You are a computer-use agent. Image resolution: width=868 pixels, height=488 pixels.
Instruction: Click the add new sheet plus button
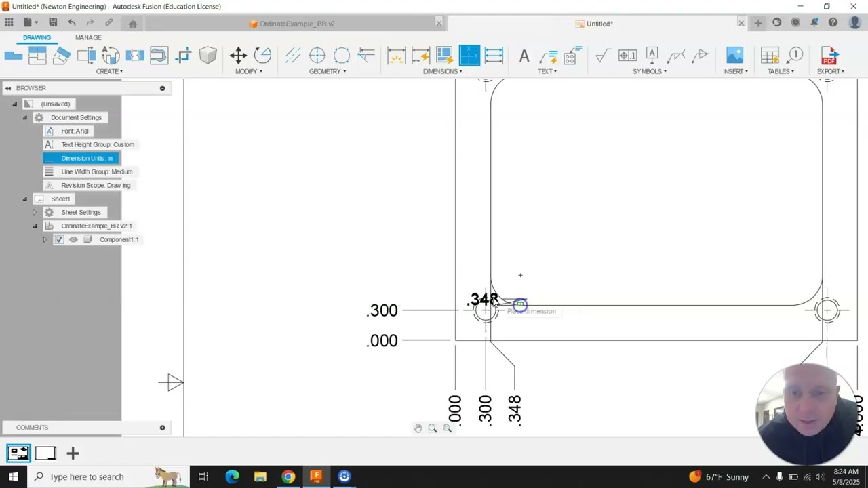73,453
